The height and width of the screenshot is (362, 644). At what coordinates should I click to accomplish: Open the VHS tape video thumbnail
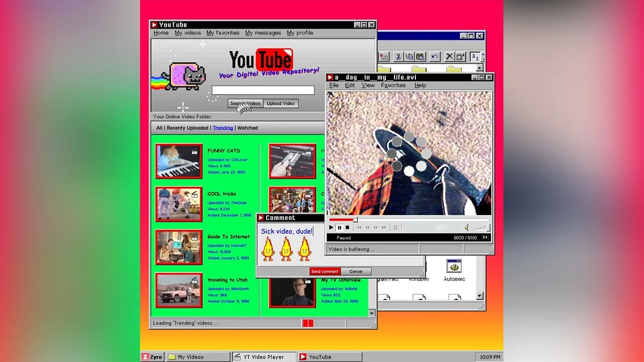[292, 161]
